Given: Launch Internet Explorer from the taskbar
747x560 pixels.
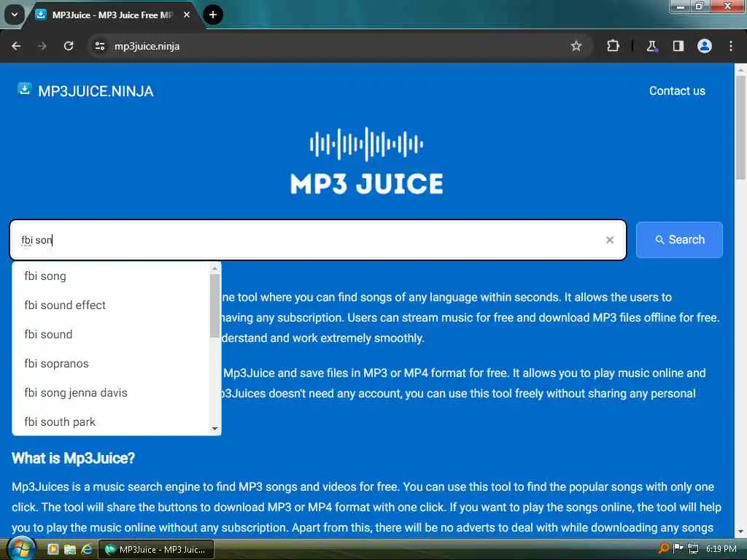Looking at the screenshot, I should 87,550.
